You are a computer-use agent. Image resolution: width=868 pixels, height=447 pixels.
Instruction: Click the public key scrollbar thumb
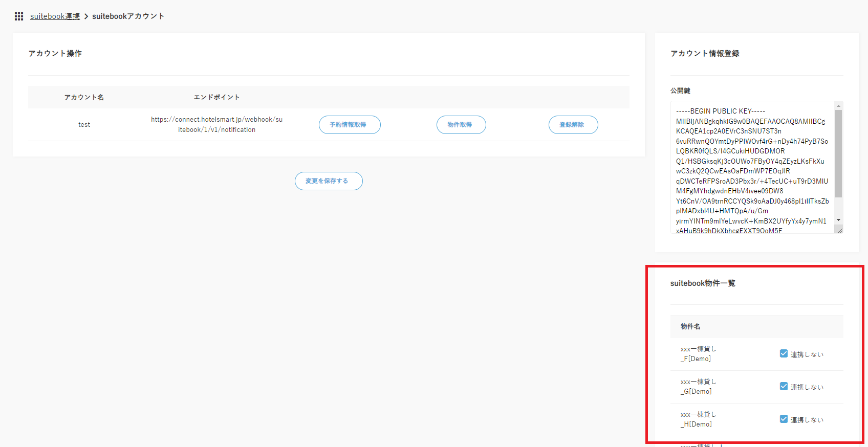pyautogui.click(x=838, y=153)
